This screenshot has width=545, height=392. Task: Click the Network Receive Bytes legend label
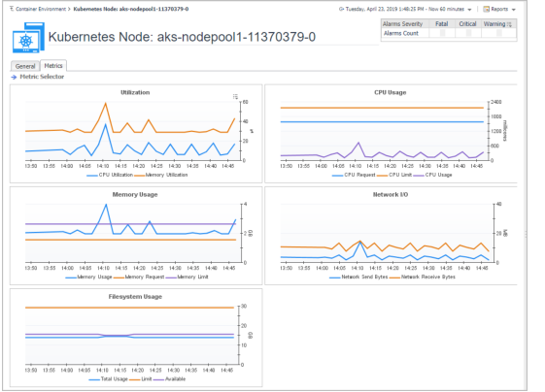pyautogui.click(x=428, y=278)
